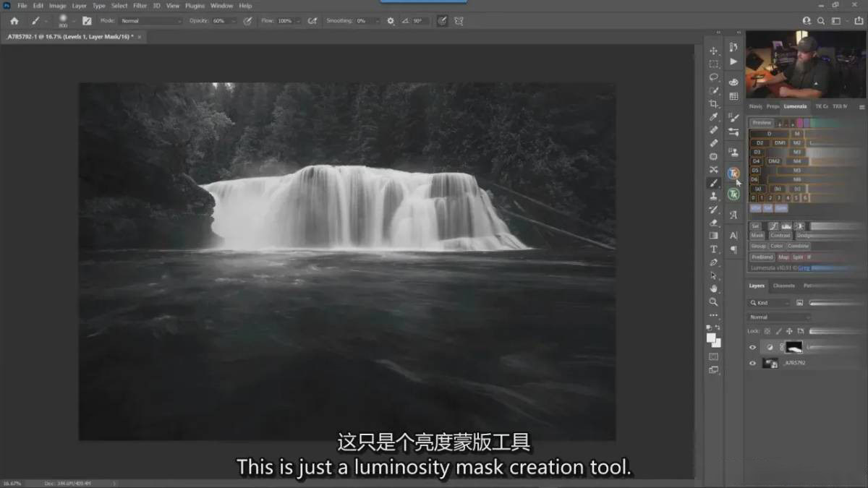Open the Actions panel play icon
The image size is (868, 488).
click(733, 62)
